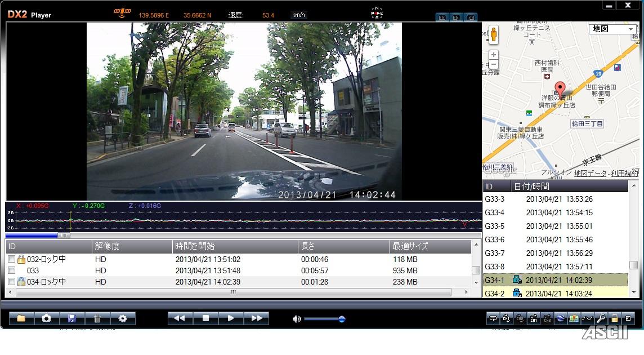Click the dashcam video frame
Image resolution: width=644 pixels, height=355 pixels.
[x=244, y=111]
